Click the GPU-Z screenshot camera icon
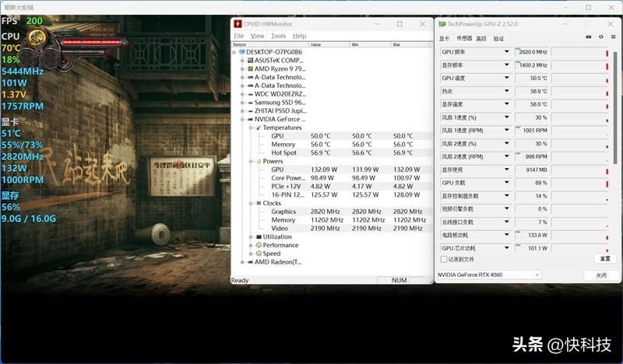Viewport: 623px width, 364px height. 588,37
